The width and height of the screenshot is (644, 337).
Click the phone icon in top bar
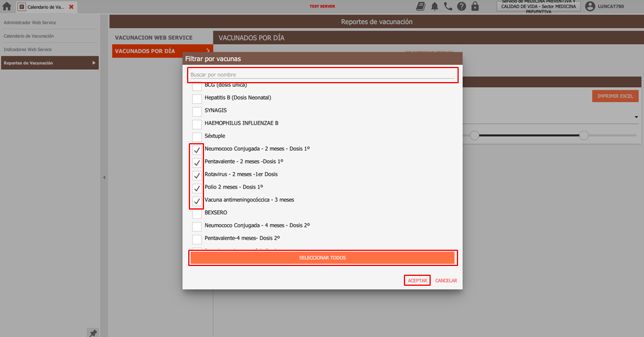click(448, 6)
